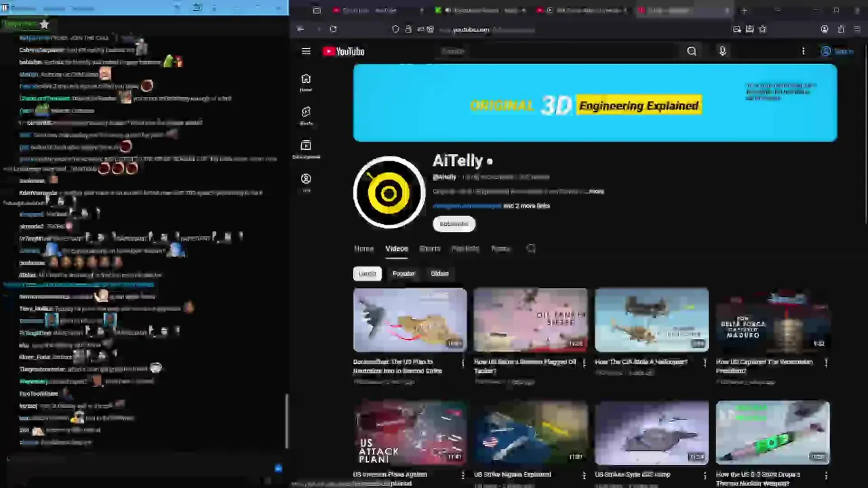Click the 3D Engineering Explained channel banner

pos(595,103)
